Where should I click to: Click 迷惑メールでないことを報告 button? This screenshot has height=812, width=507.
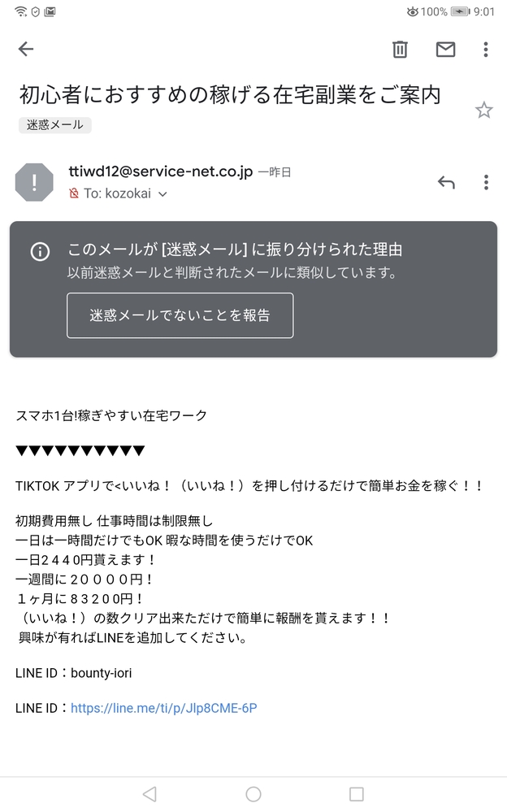180,315
